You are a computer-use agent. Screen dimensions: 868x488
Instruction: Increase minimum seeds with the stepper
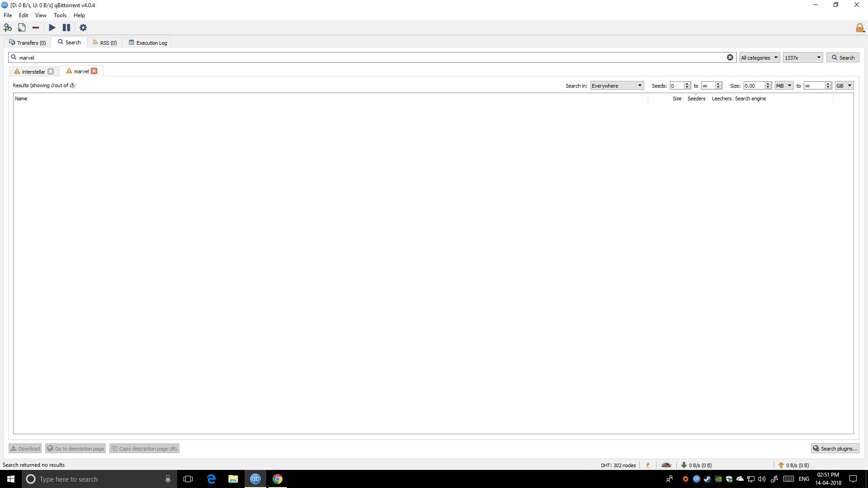coord(688,83)
